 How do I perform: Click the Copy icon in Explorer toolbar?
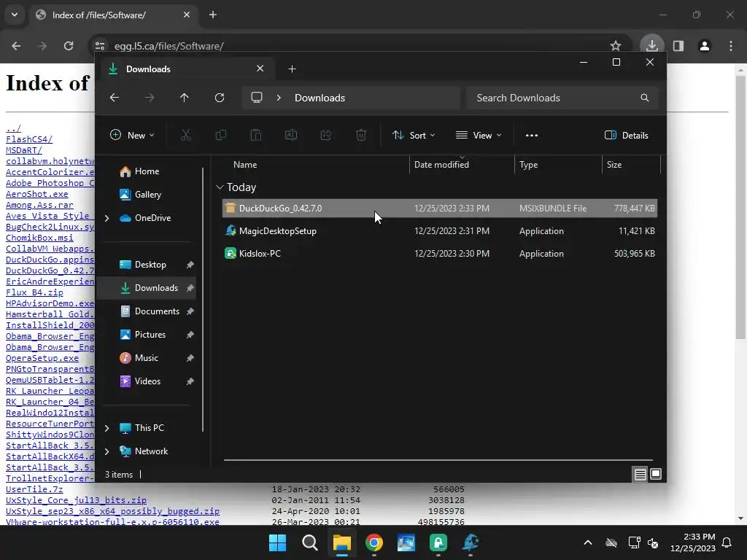click(x=221, y=135)
